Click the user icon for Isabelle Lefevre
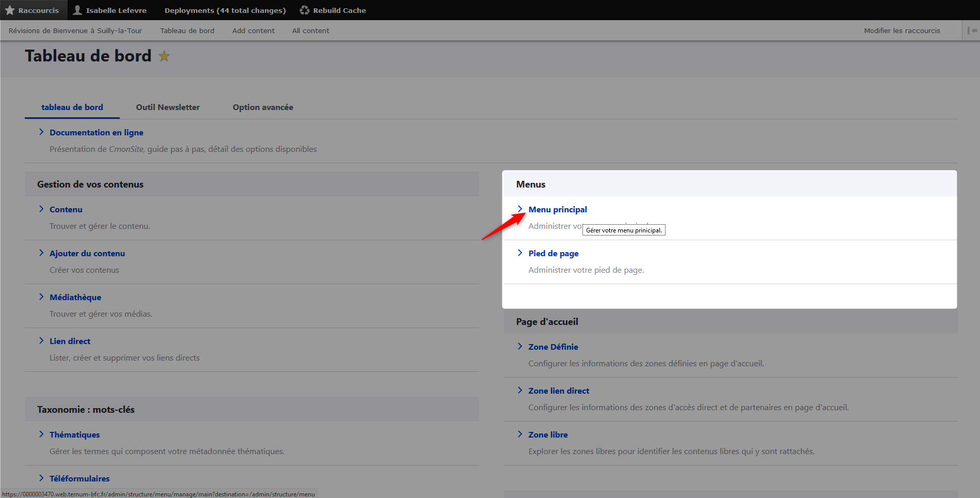The height and width of the screenshot is (498, 980). point(77,10)
